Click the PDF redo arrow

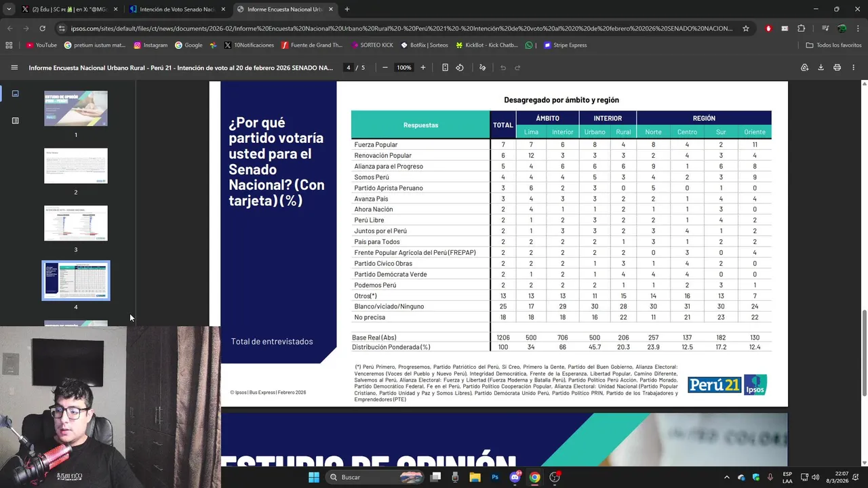click(x=517, y=68)
